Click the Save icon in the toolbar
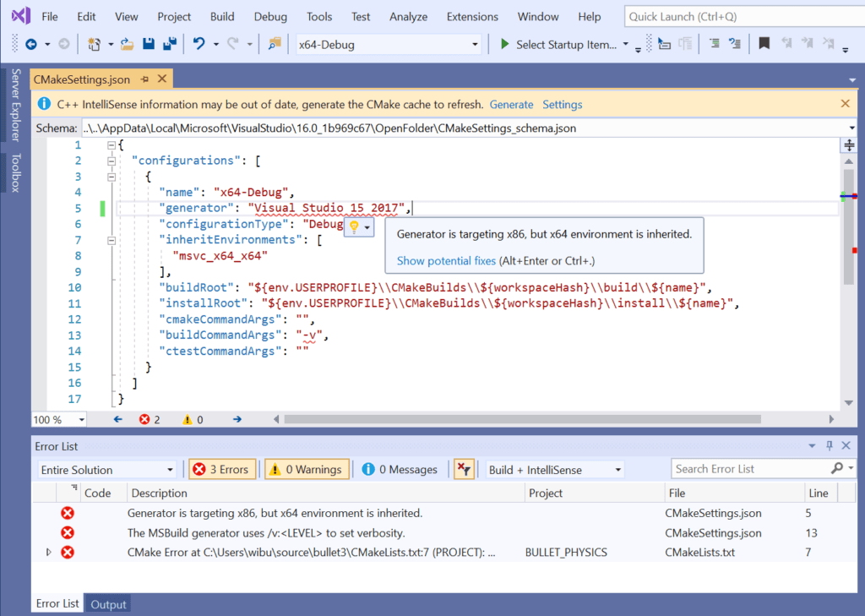Screen dimensions: 865x616 pos(148,42)
